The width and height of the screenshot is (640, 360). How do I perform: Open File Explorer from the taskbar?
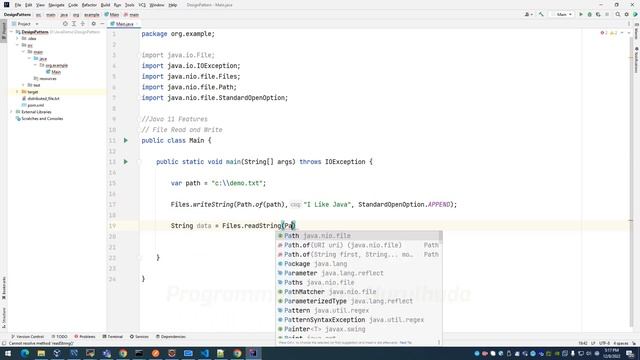(x=41, y=353)
